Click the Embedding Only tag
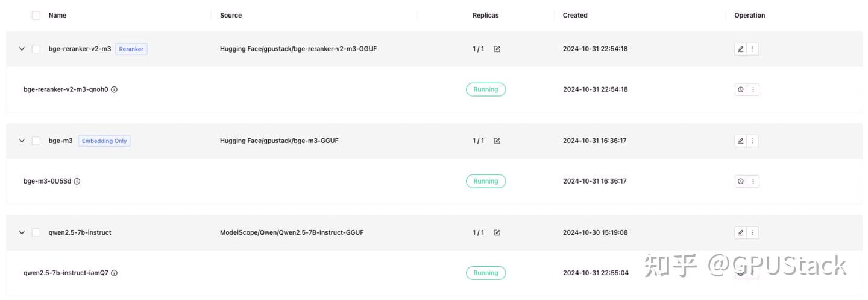 104,141
